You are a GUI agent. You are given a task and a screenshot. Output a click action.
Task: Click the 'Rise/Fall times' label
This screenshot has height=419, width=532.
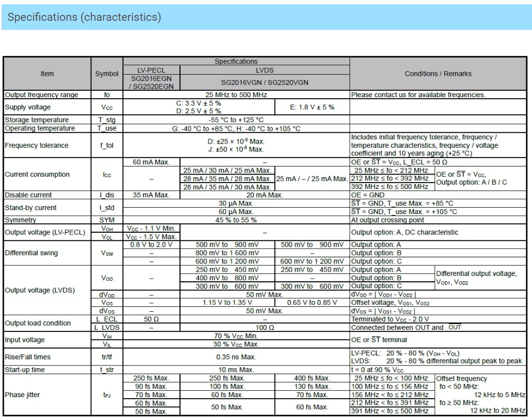[x=27, y=357]
